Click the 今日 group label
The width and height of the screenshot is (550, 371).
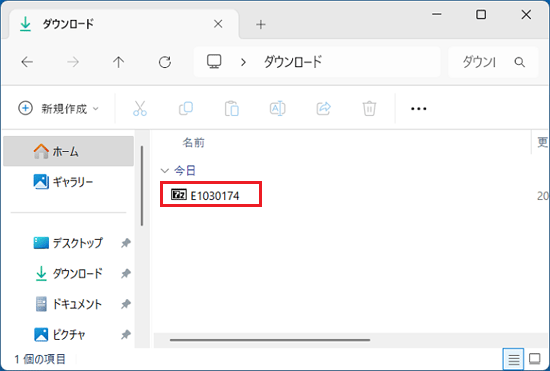point(185,171)
